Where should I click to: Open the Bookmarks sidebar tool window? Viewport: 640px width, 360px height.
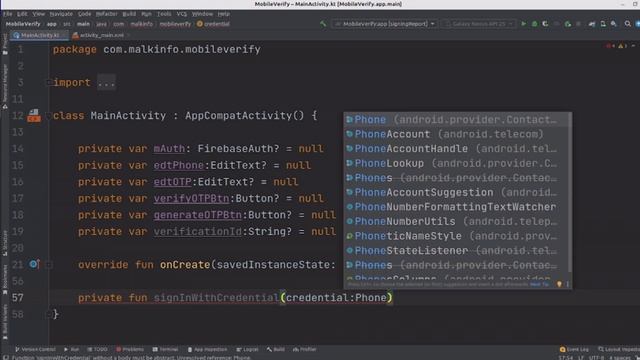tap(5, 280)
